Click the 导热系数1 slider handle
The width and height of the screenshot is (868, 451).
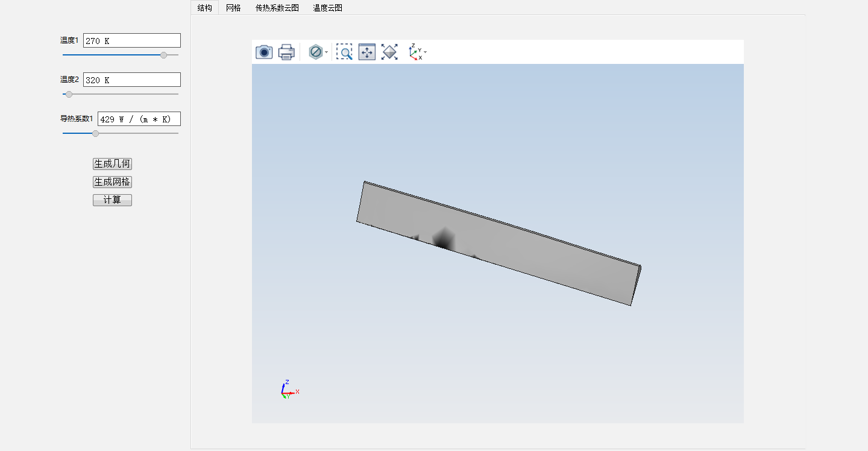click(x=95, y=133)
